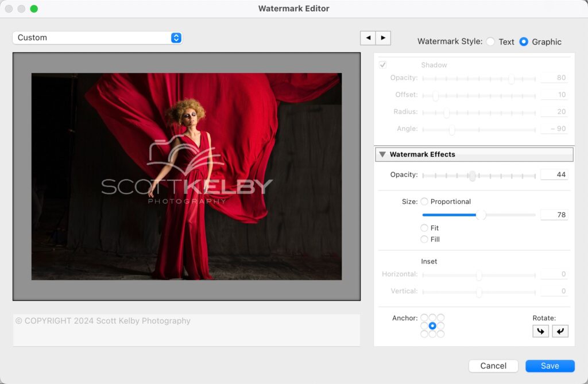
Task: Set anchor to bottom-right point
Action: (440, 333)
